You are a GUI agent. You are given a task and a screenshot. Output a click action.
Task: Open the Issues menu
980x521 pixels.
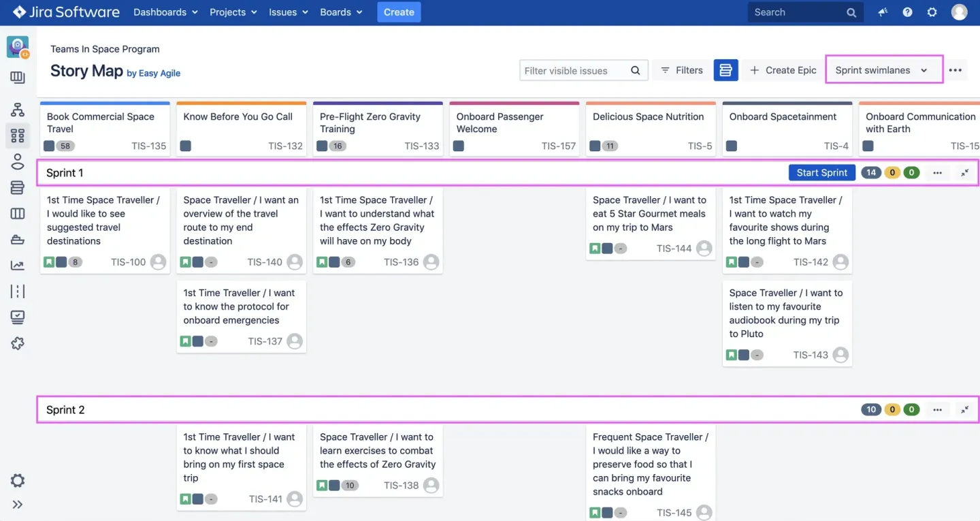(x=288, y=12)
